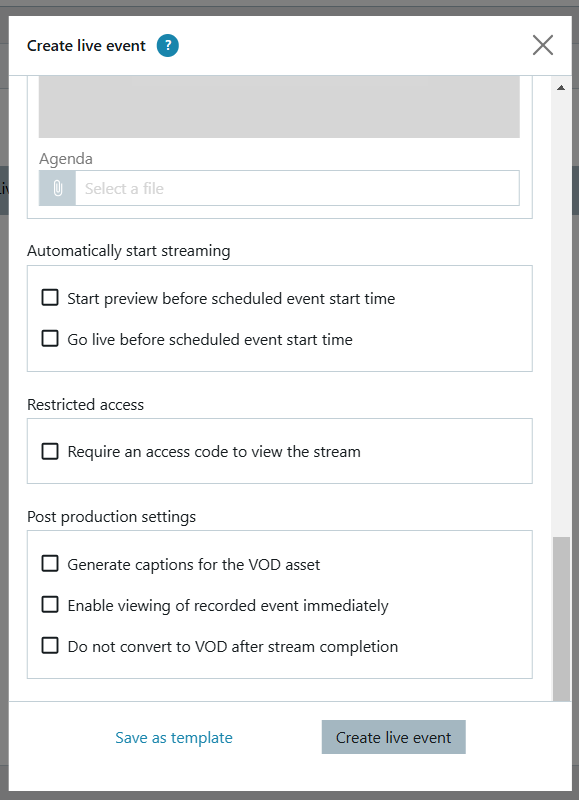Click the Create live event button

pos(393,737)
